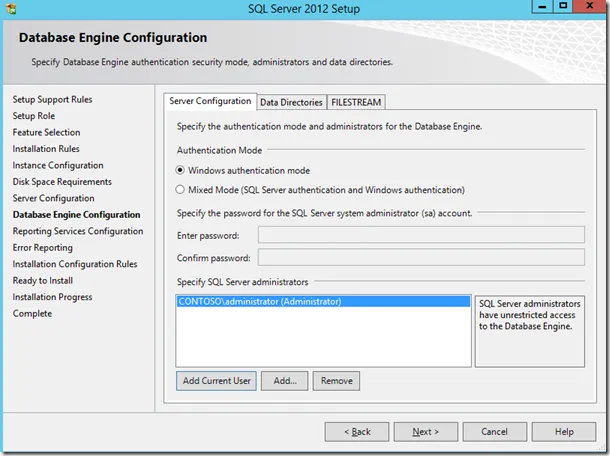Minimize the SQL Server 2012 Setup window
610x456 pixels.
coord(542,6)
